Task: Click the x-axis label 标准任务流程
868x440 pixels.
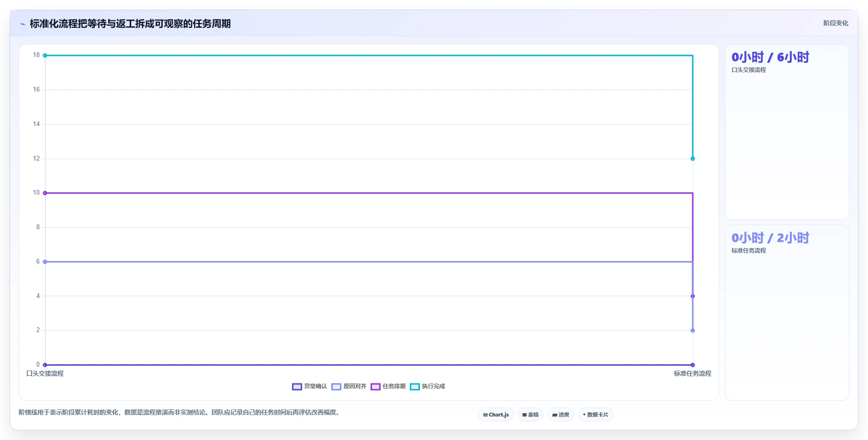Action: click(693, 373)
